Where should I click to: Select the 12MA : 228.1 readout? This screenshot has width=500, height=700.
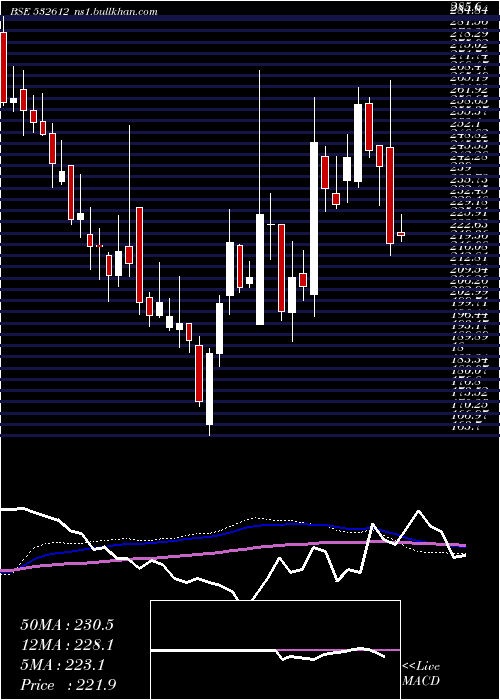67,645
